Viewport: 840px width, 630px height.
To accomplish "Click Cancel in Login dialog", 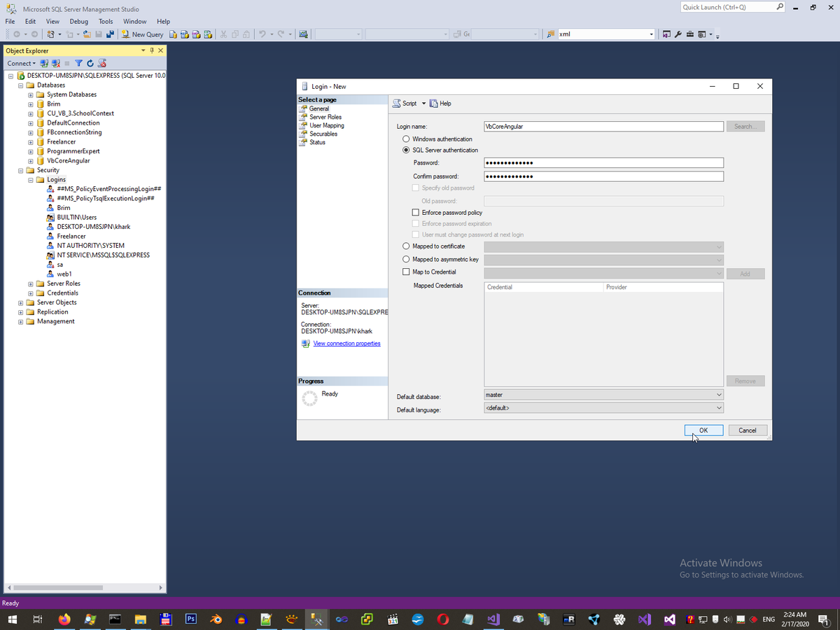I will 748,430.
